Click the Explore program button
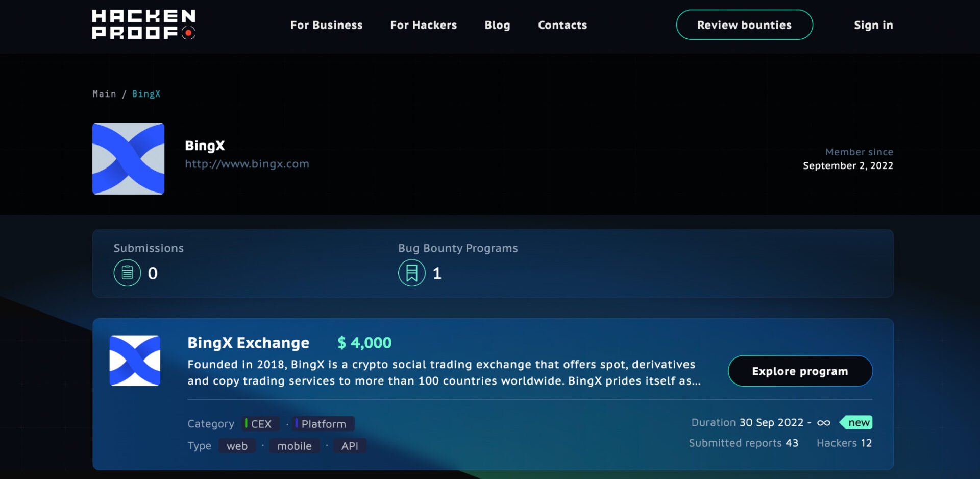 coord(800,371)
